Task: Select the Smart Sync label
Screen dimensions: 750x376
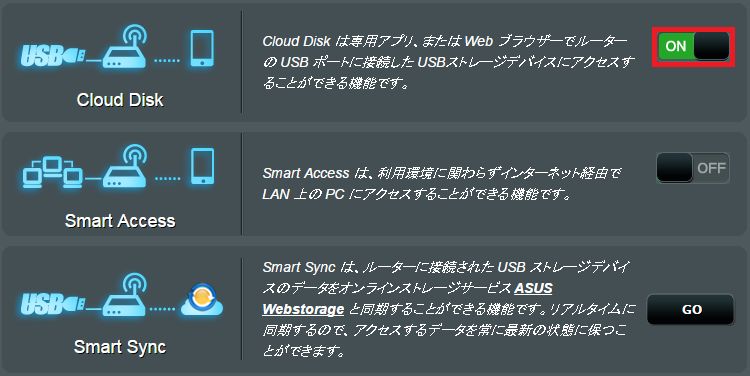Action: tap(120, 347)
